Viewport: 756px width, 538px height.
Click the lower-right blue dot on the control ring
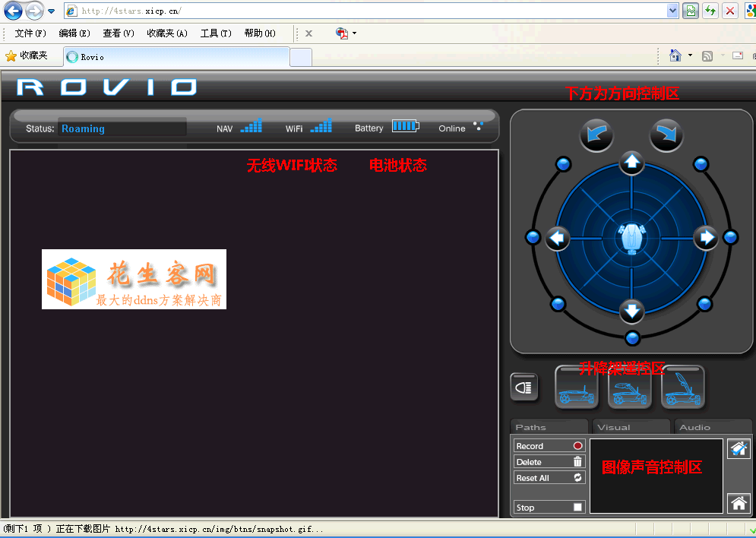tap(704, 304)
